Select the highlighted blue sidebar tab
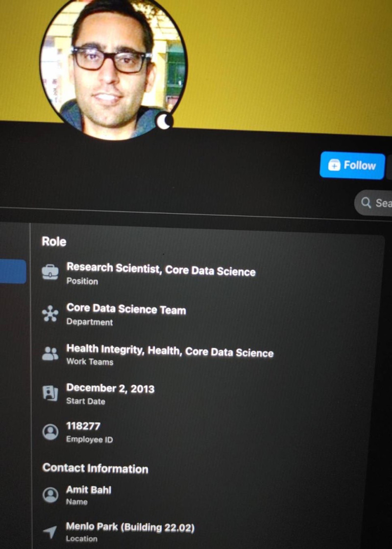 pos(13,271)
